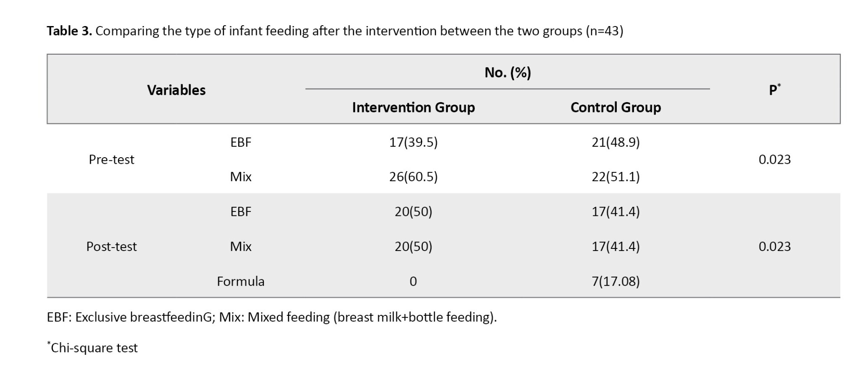Screen dimensions: 868x367
Task: Select the Post-test P value 0.023
Action: (774, 246)
